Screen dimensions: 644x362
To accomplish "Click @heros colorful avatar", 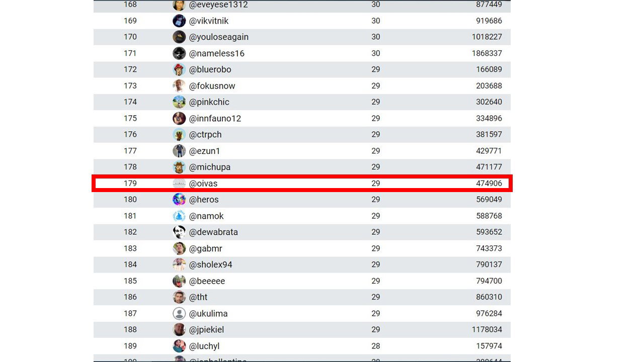I will click(x=179, y=200).
